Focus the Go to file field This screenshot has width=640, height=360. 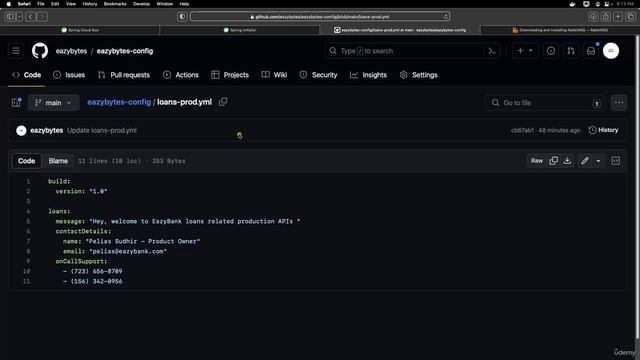pos(545,103)
